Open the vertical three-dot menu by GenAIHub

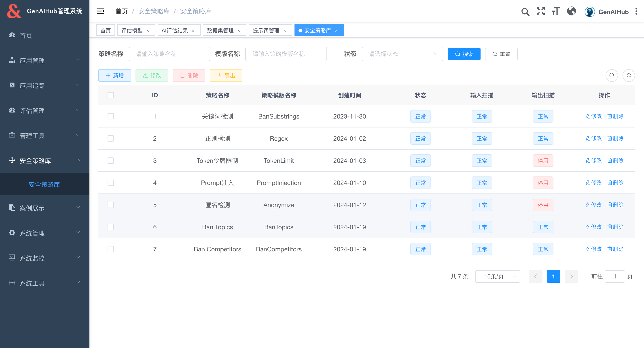[636, 11]
